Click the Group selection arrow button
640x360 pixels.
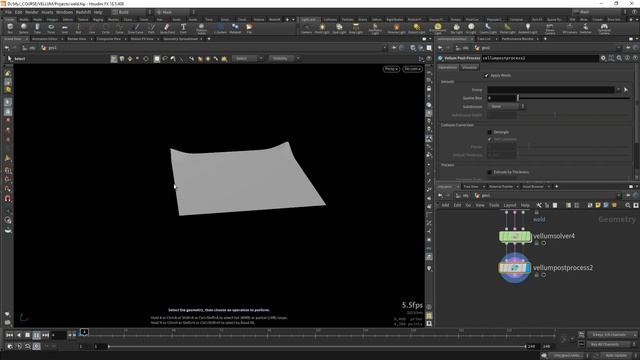(x=626, y=90)
